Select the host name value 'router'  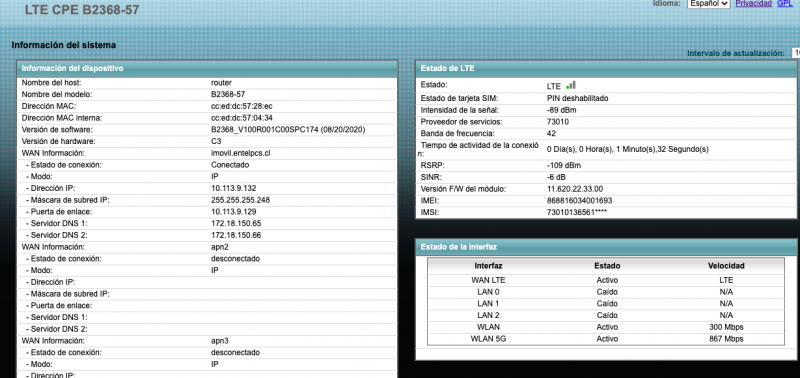click(x=221, y=83)
